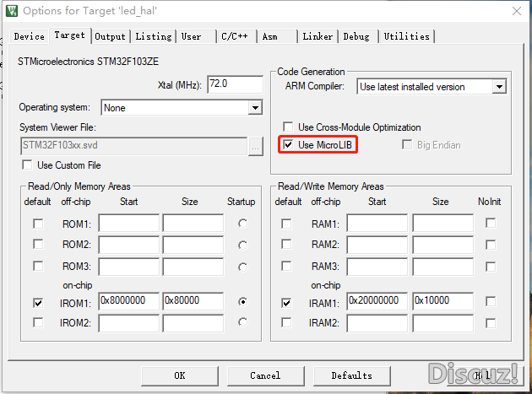
Task: Click the Xtal (MHz) field showing 72.0
Action: pyautogui.click(x=235, y=84)
